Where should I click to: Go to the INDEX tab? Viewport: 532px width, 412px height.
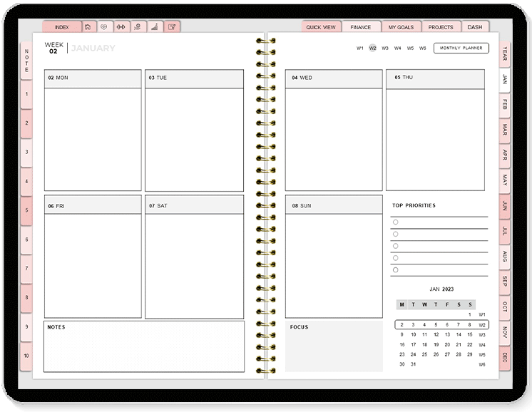point(62,27)
